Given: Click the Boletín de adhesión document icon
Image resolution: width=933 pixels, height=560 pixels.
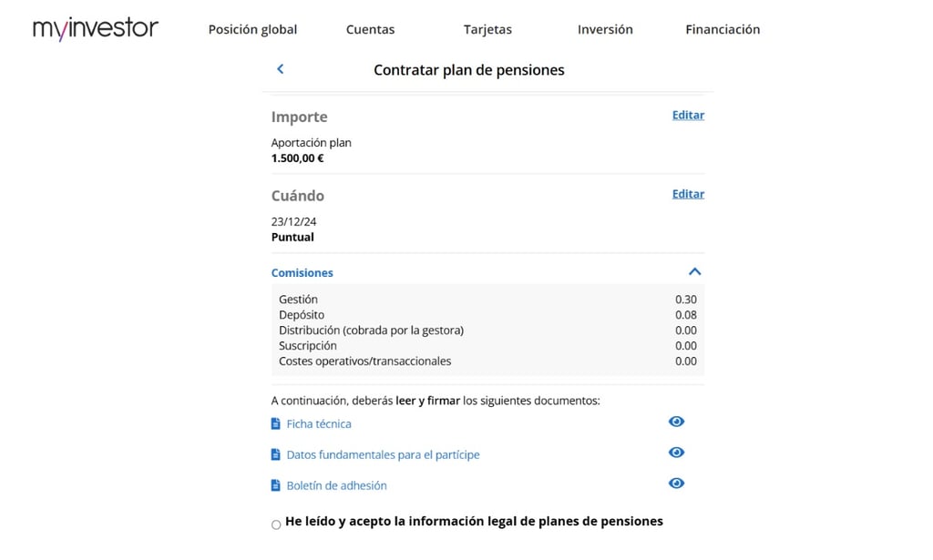Looking at the screenshot, I should click(x=275, y=485).
